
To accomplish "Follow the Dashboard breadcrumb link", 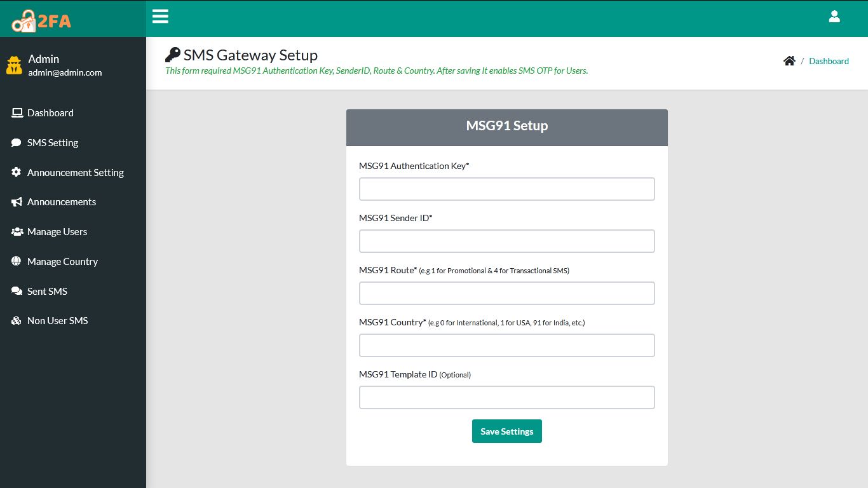I will (x=829, y=61).
